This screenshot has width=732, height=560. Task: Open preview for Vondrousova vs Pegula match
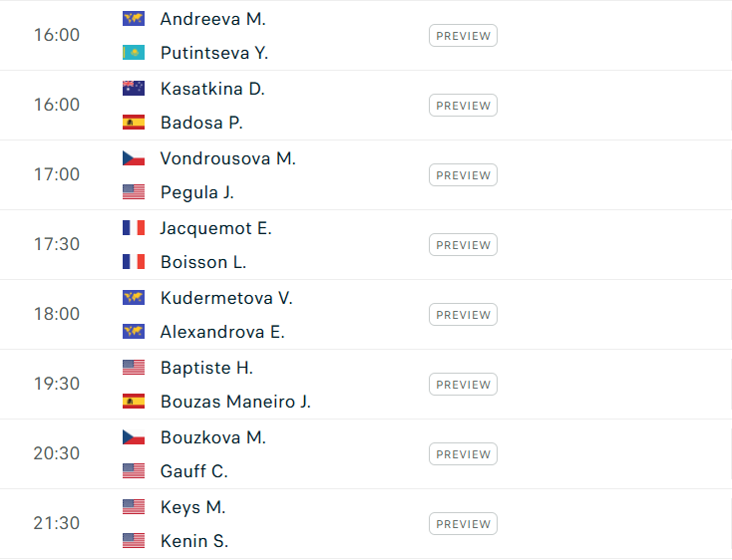(x=463, y=174)
